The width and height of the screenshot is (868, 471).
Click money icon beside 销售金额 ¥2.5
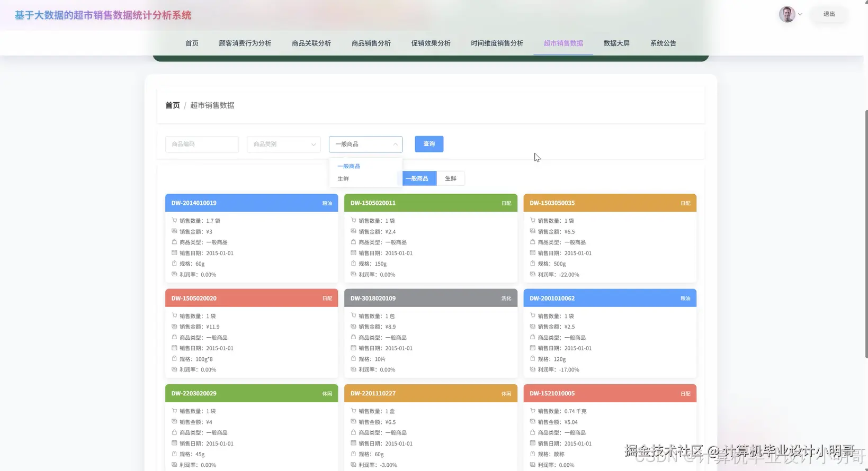pos(532,327)
